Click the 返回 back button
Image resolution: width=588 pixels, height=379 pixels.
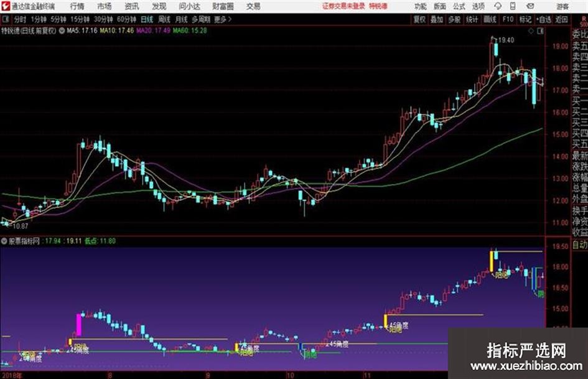[x=561, y=19]
